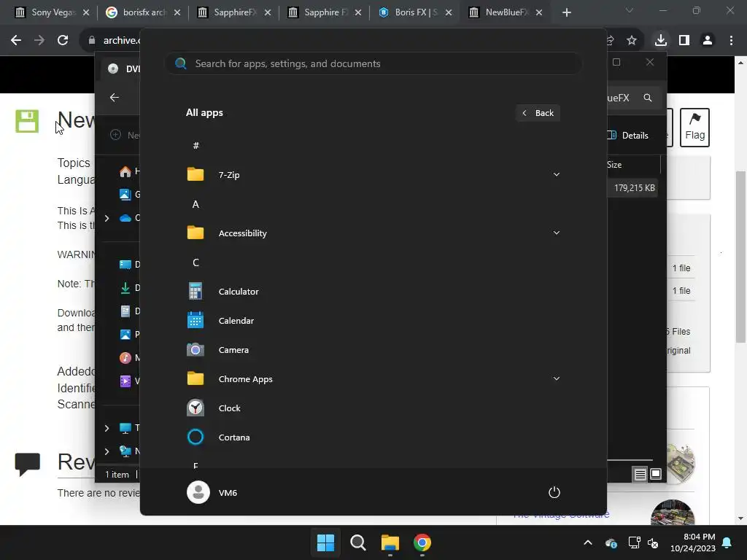Viewport: 747px width, 560px height.
Task: Toggle Chrome side panel
Action: click(684, 41)
